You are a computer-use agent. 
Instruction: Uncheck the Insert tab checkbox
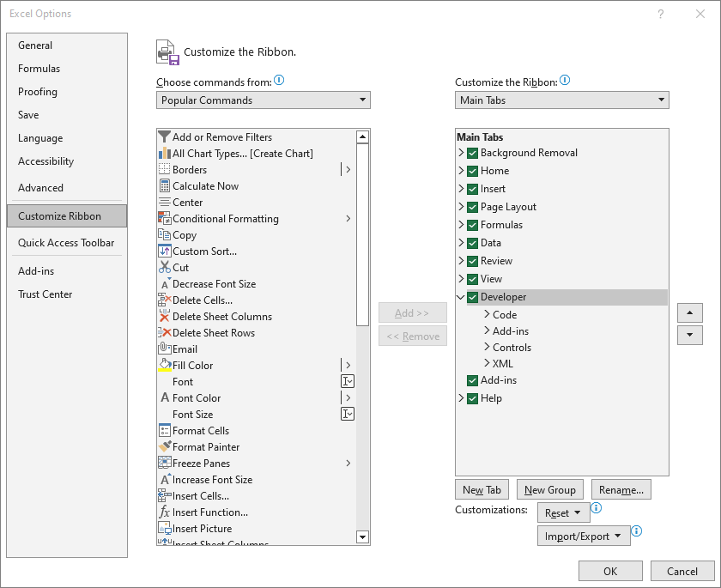(x=472, y=189)
